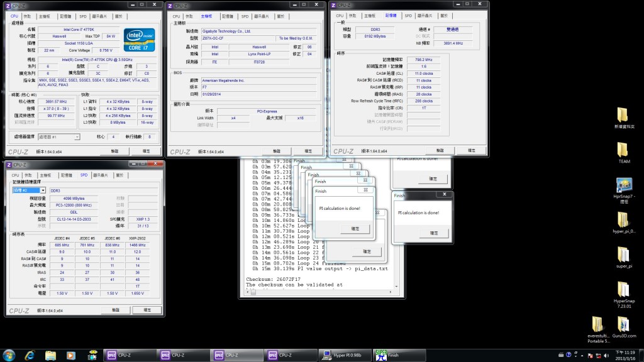Image resolution: width=644 pixels, height=362 pixels.
Task: Click the Hyper PI log horizontal scrollbar thumb
Action: [253, 293]
